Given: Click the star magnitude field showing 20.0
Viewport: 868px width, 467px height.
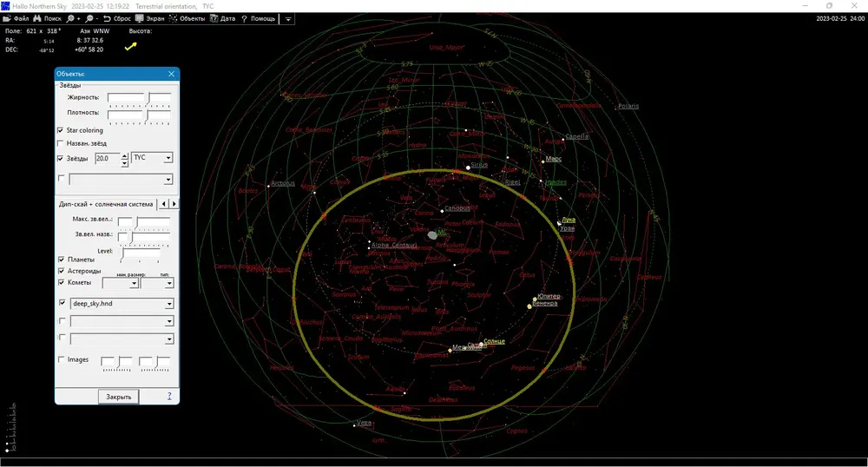Looking at the screenshot, I should tap(107, 158).
